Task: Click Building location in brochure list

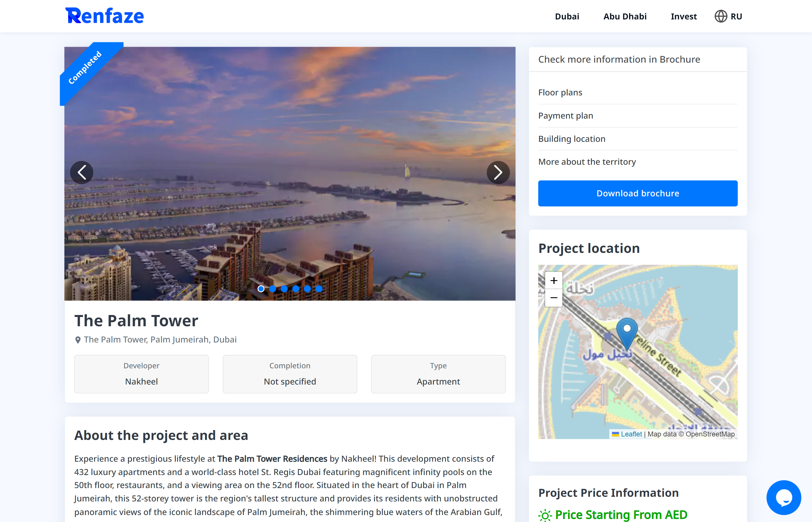Action: point(638,139)
